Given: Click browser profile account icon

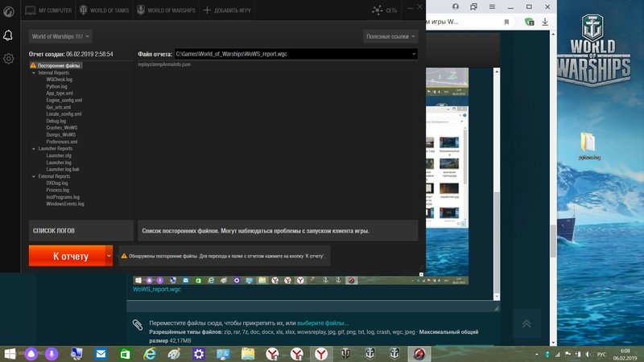Looking at the screenshot, I should [456, 6].
